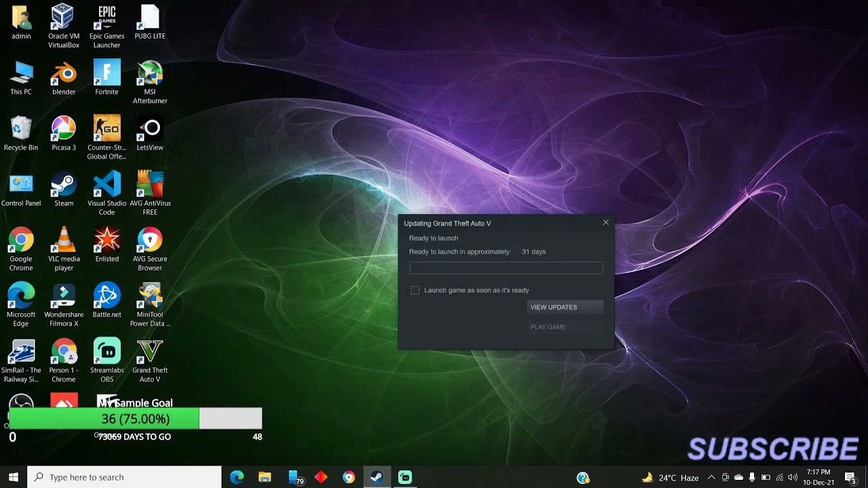Switch to Steam on the taskbar
This screenshot has width=868, height=488.
coord(376,477)
